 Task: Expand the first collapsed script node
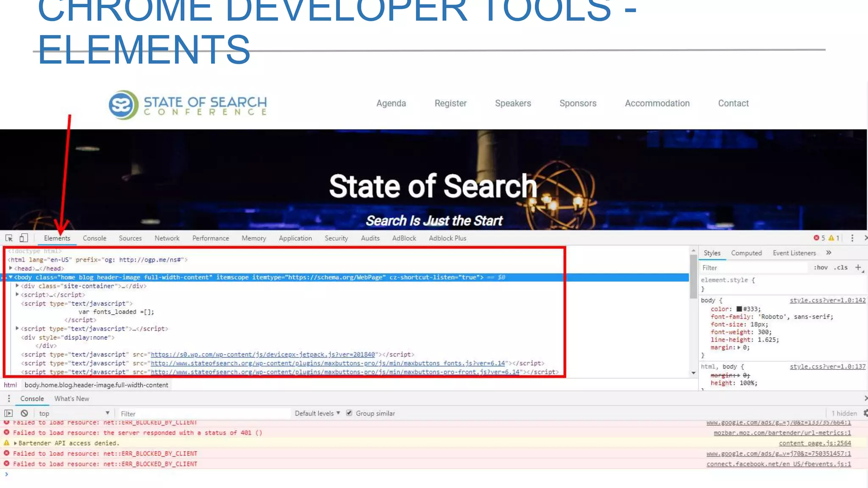(17, 294)
